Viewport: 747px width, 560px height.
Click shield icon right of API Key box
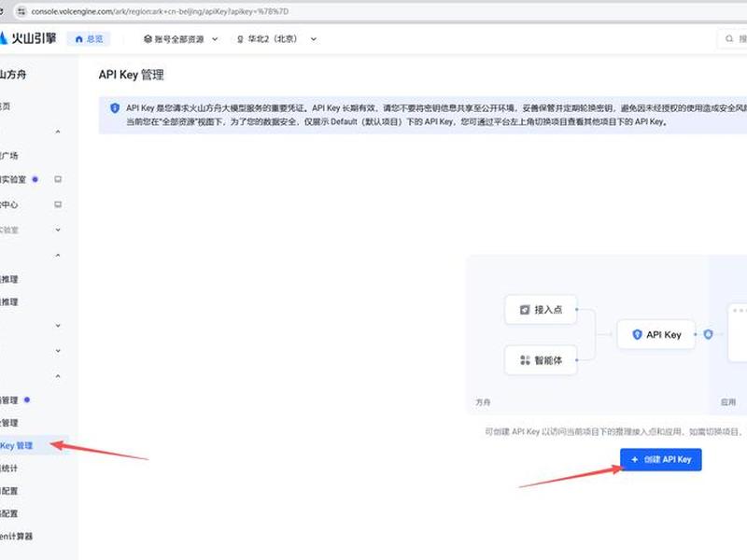708,334
